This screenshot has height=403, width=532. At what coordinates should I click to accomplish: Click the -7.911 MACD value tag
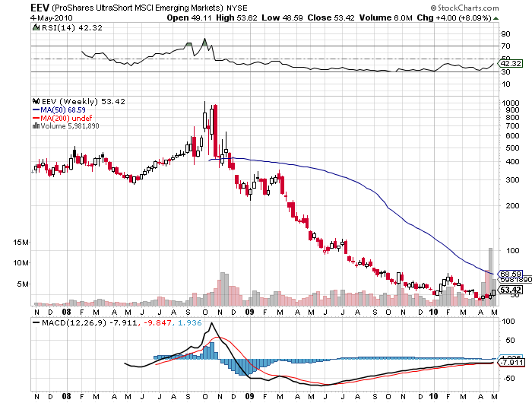[x=508, y=363]
